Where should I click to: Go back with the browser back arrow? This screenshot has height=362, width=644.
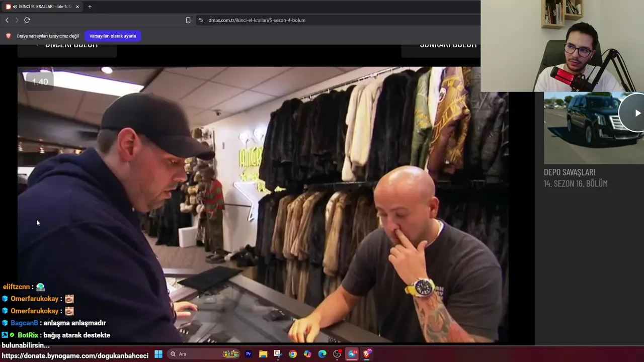pos(7,20)
